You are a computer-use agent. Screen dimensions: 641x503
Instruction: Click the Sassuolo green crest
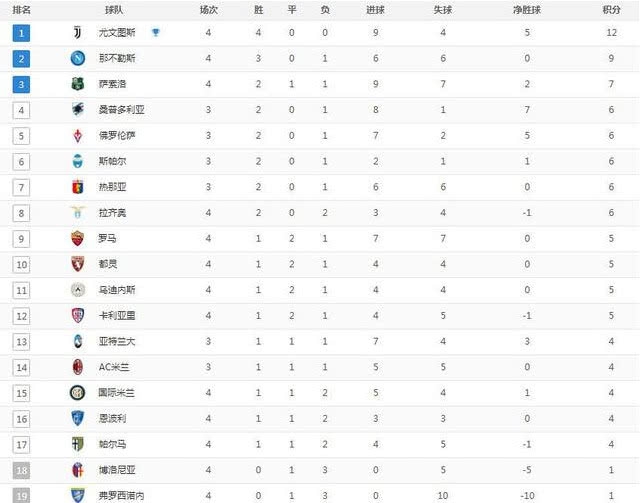pyautogui.click(x=78, y=84)
